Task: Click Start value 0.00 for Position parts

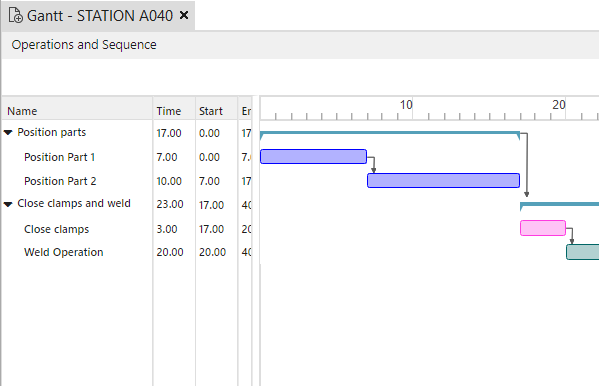Action: tap(209, 133)
